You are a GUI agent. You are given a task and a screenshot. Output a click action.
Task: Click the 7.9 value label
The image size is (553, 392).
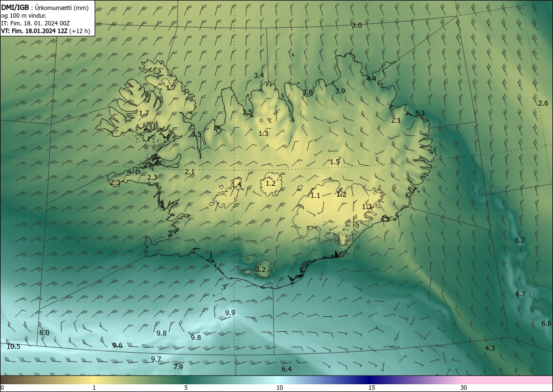(x=178, y=367)
